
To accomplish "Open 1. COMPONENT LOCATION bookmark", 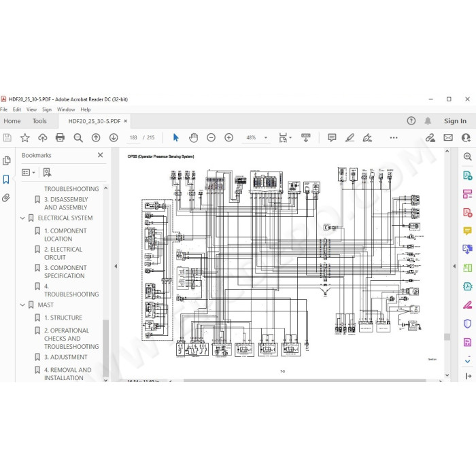I will [65, 235].
